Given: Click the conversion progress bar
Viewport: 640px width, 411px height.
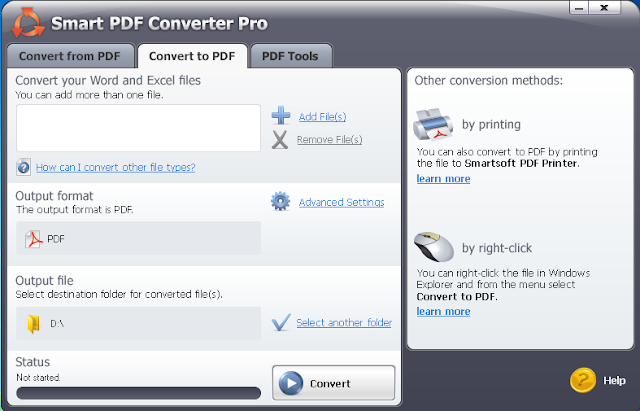Looking at the screenshot, I should (138, 393).
